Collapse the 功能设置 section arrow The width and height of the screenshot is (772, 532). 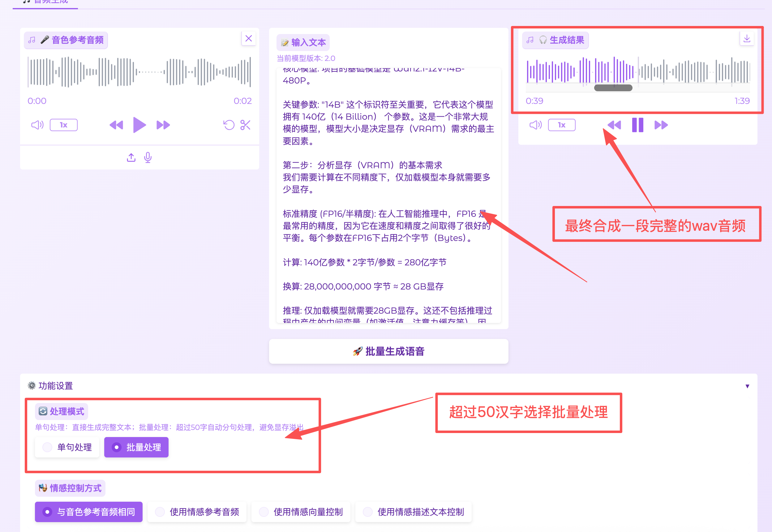coord(747,386)
